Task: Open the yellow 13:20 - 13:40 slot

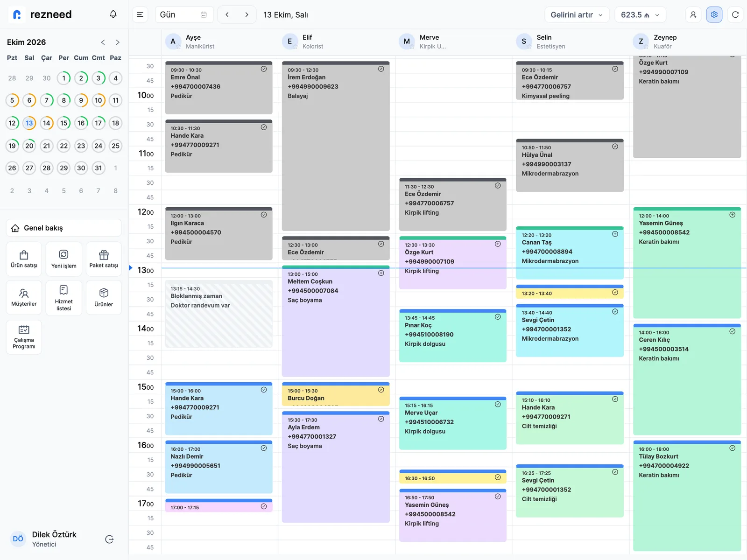Action: 570,292
